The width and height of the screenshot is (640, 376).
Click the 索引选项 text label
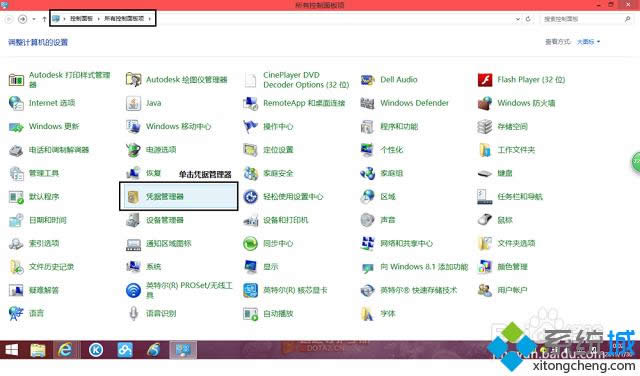click(x=44, y=243)
